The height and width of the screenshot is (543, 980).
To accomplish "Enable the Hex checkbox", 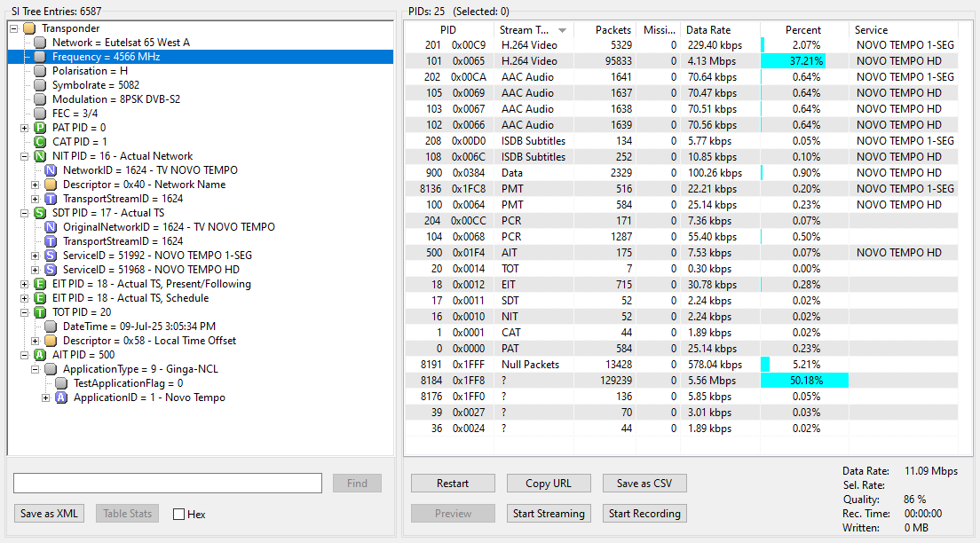I will 178,515.
